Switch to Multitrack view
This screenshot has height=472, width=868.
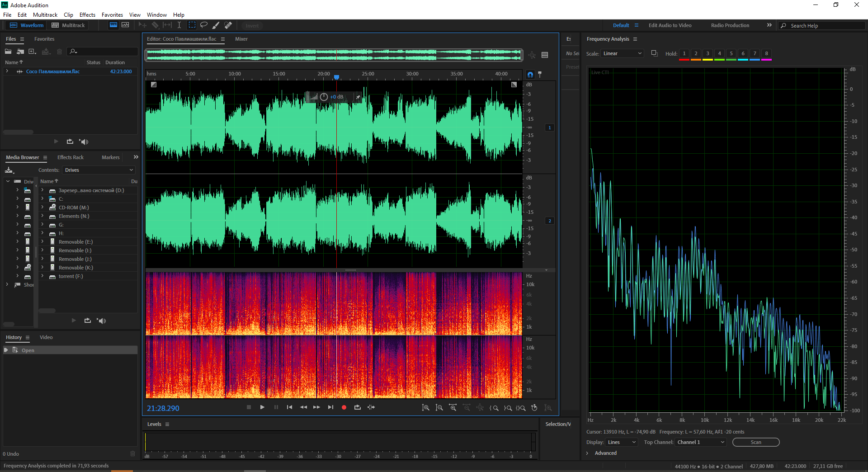tap(68, 25)
